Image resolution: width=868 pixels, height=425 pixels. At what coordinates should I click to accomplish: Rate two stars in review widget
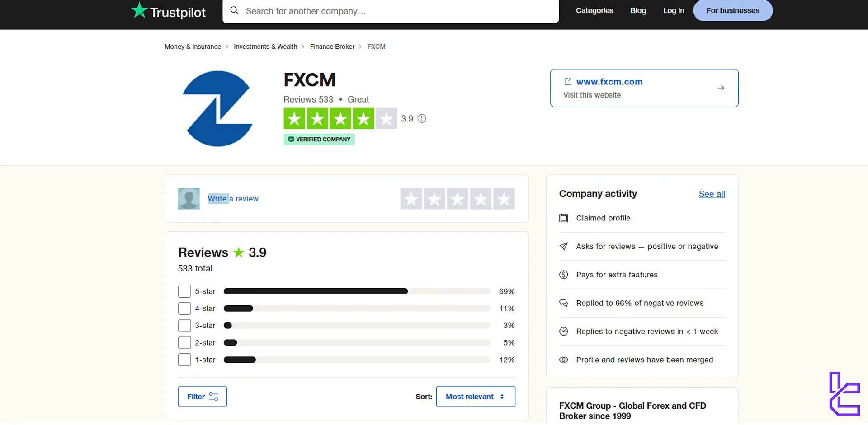point(434,199)
